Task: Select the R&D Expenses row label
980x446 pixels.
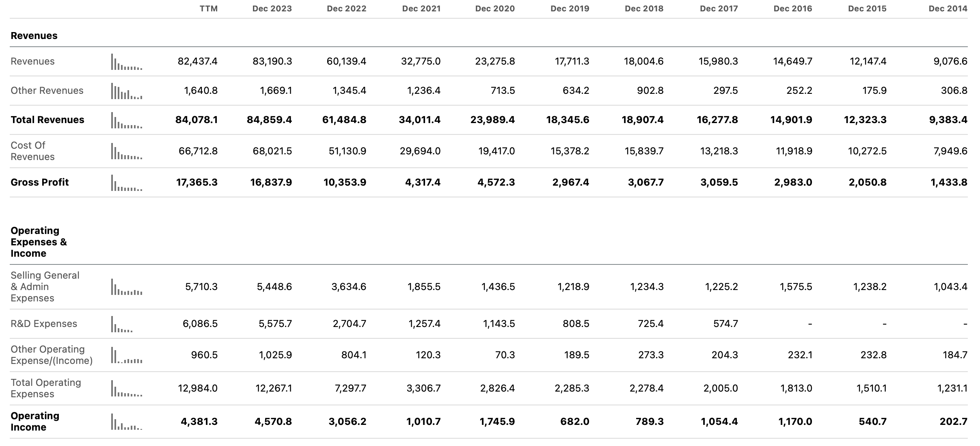Action: [x=44, y=324]
